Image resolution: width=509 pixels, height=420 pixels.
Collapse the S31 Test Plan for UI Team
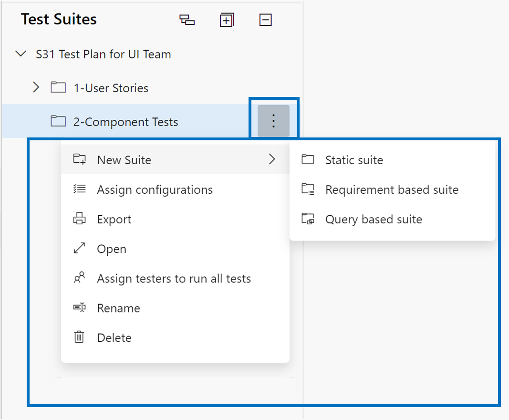pyautogui.click(x=21, y=54)
